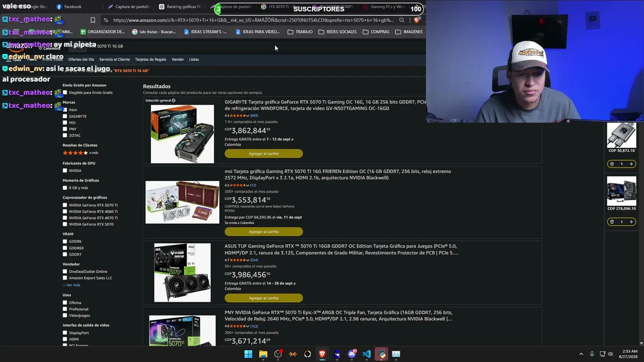Check the GDDR6X VRAM filter
Screen dimensions: 644x362
point(65,248)
